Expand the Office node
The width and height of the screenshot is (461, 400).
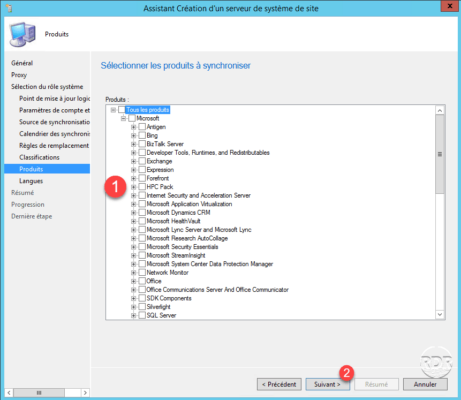click(134, 281)
